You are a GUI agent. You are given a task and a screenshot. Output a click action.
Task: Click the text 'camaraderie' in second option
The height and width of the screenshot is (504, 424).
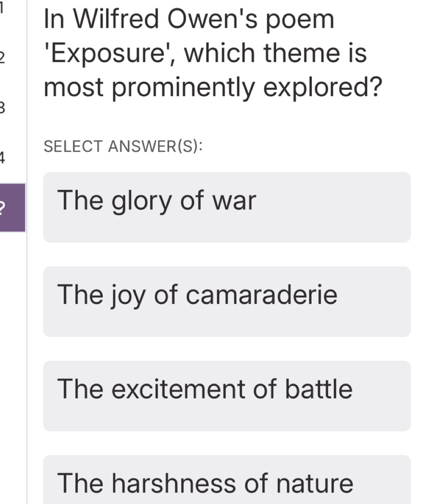[261, 294]
